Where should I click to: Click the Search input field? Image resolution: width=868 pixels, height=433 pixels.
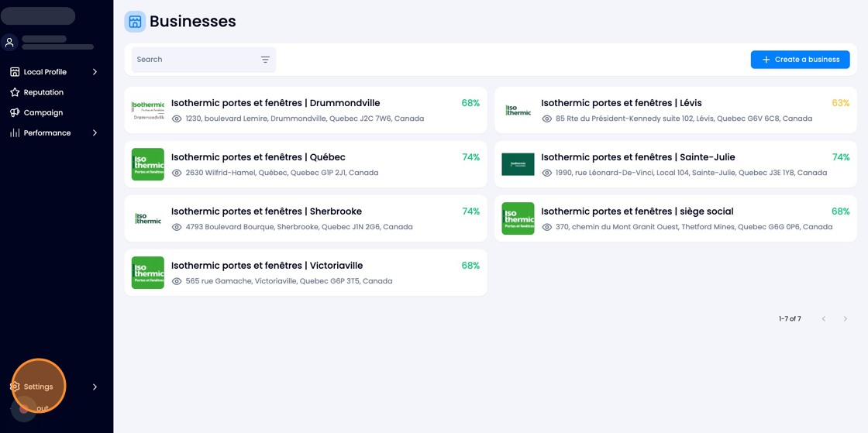[x=204, y=60]
